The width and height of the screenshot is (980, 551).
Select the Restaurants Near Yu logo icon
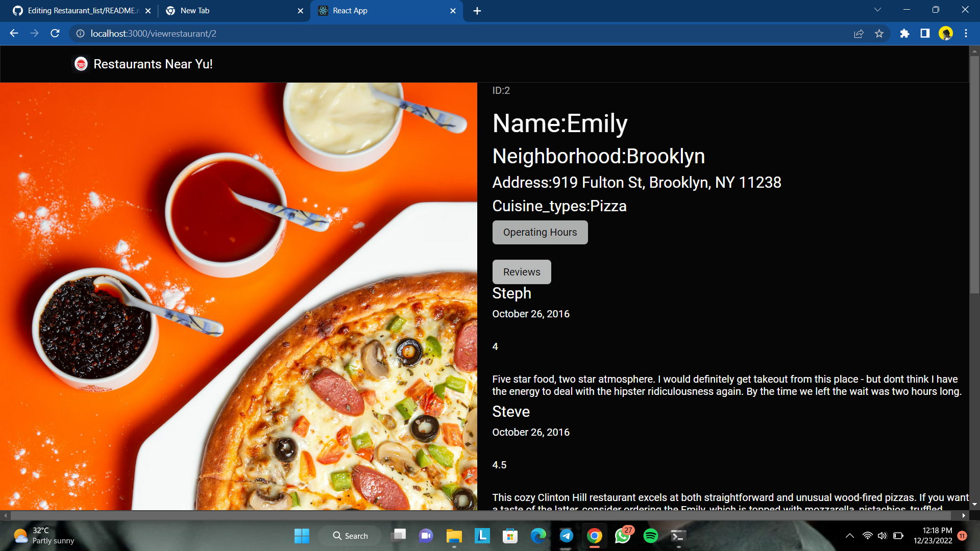point(81,64)
